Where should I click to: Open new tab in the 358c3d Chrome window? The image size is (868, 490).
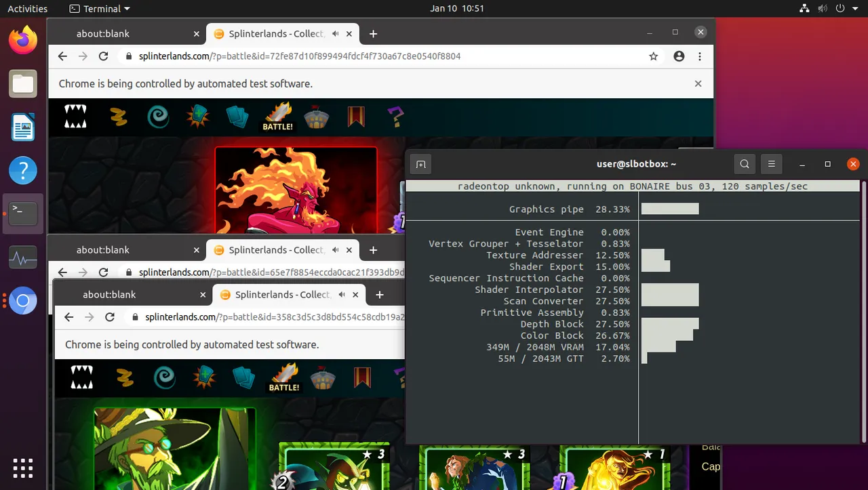tap(380, 295)
